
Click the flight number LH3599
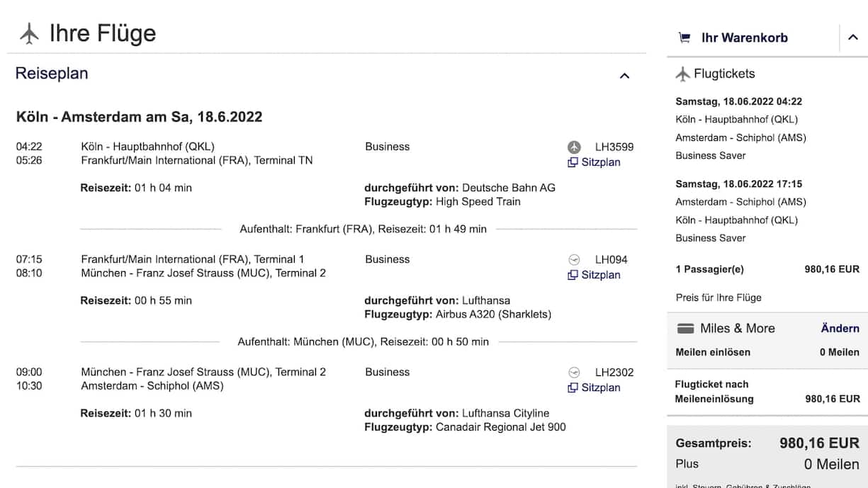click(614, 147)
